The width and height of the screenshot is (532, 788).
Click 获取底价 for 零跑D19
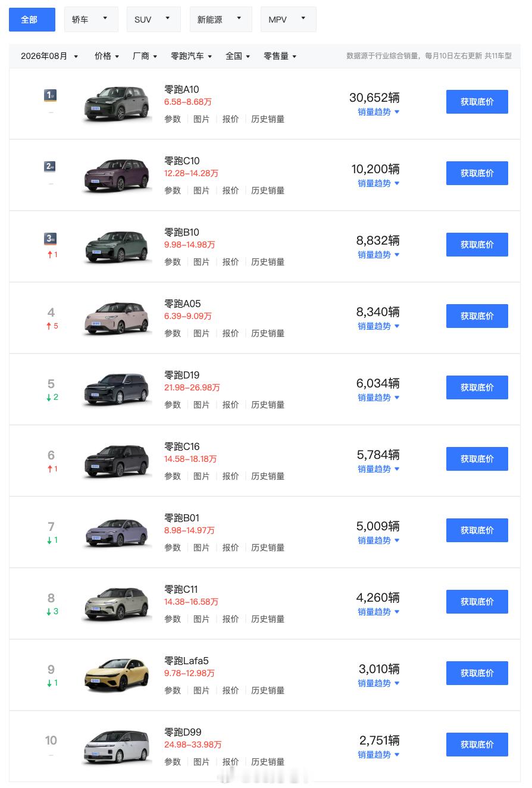tap(477, 387)
